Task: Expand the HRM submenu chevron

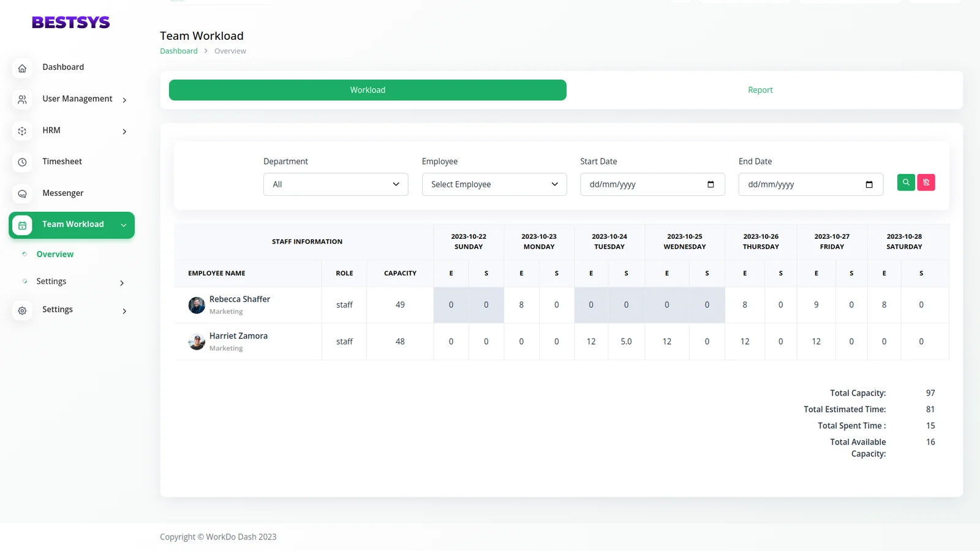Action: (124, 132)
